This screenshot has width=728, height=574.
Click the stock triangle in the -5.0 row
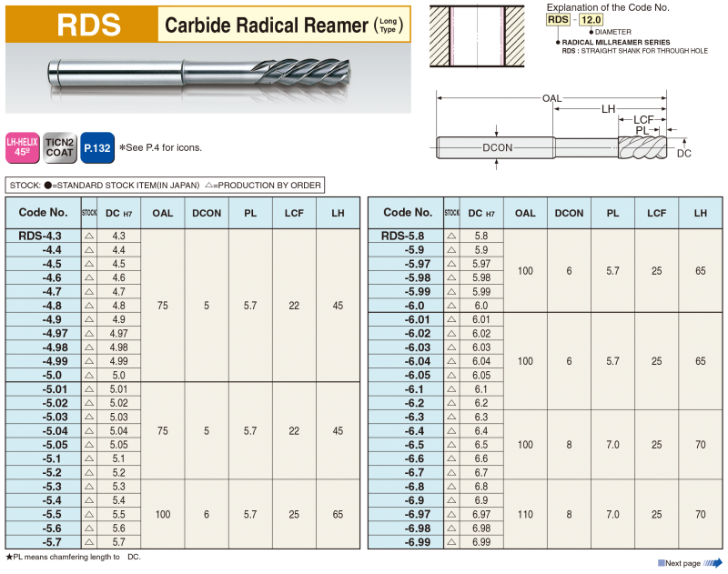(89, 375)
